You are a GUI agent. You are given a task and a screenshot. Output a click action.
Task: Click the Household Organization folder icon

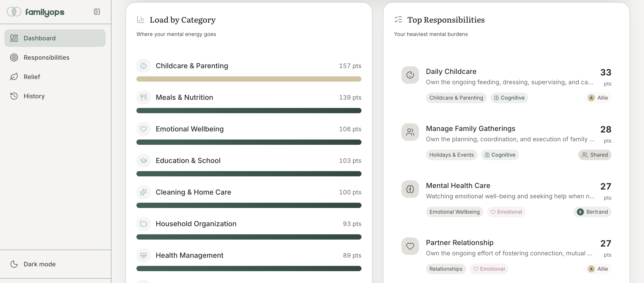(x=143, y=224)
